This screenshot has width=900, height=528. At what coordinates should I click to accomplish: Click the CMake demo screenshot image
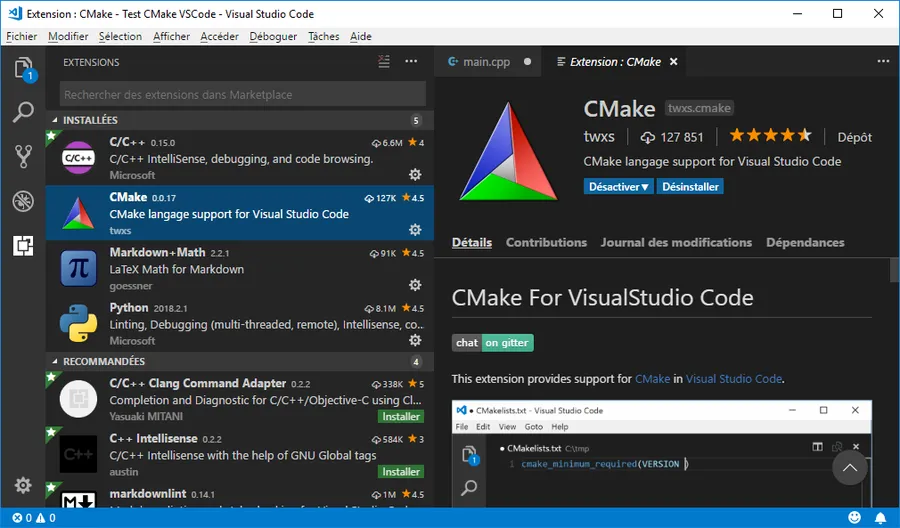(x=661, y=453)
